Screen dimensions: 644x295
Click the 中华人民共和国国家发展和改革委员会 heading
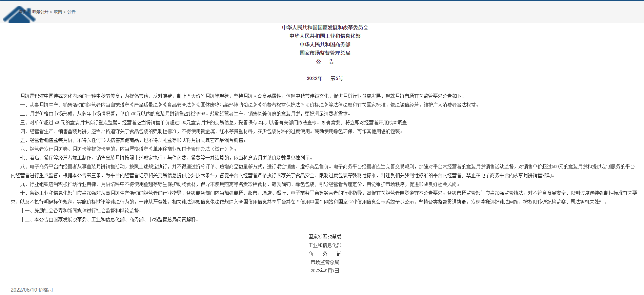pyautogui.click(x=325, y=27)
